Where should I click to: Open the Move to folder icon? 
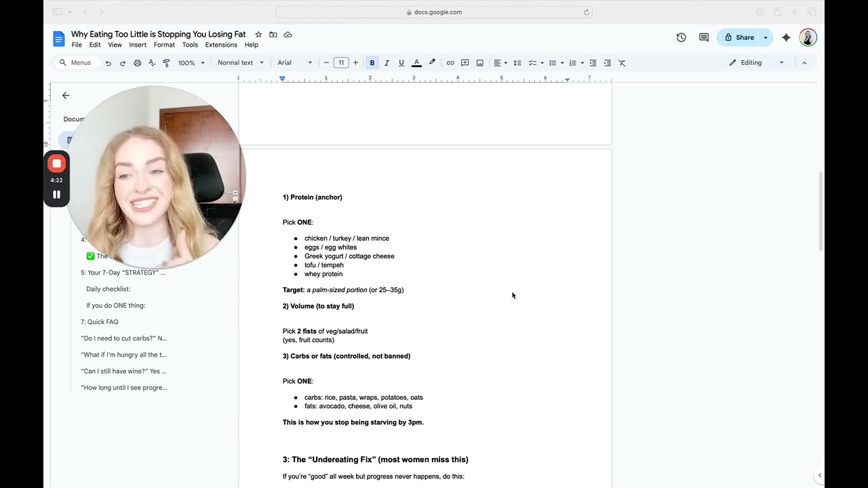tap(273, 35)
